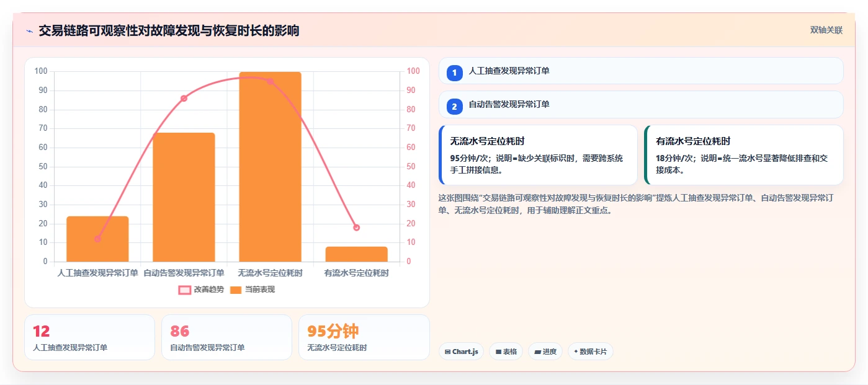The image size is (868, 385).
Task: Click the lightning icon beside the title
Action: 29,31
